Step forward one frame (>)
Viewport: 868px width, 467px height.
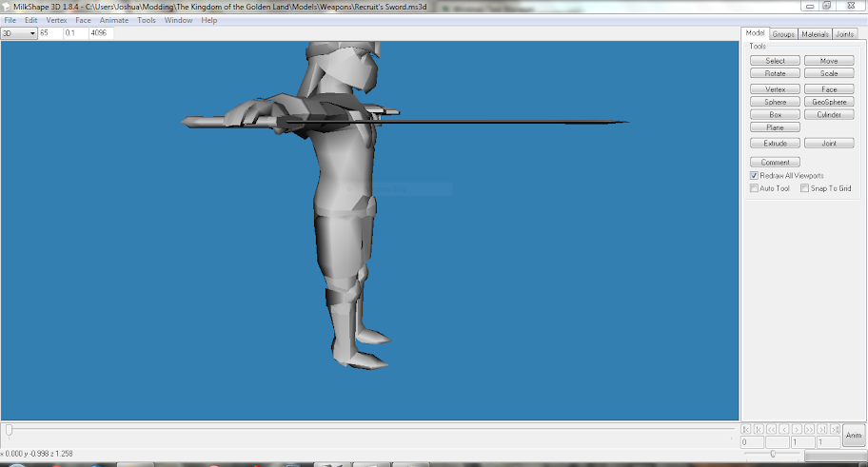point(798,429)
